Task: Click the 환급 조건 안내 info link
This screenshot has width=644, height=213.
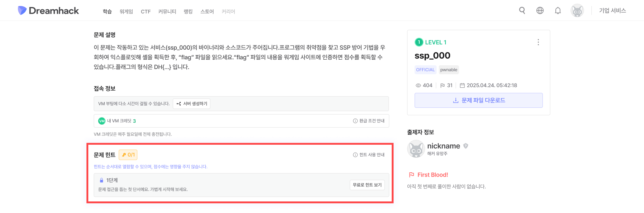Action: pyautogui.click(x=369, y=121)
